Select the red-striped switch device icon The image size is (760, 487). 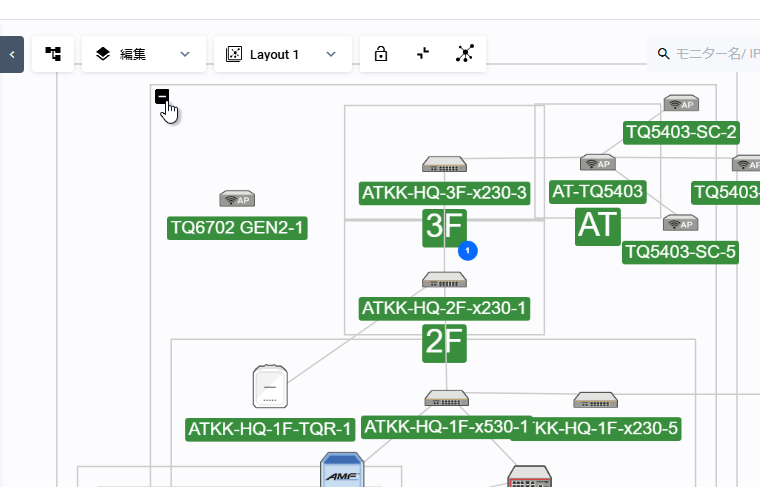[529, 476]
